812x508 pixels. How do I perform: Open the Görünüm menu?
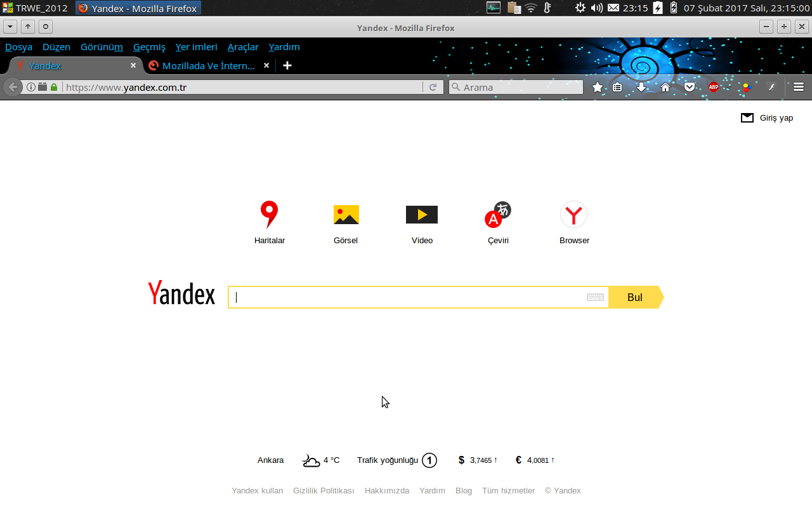101,47
